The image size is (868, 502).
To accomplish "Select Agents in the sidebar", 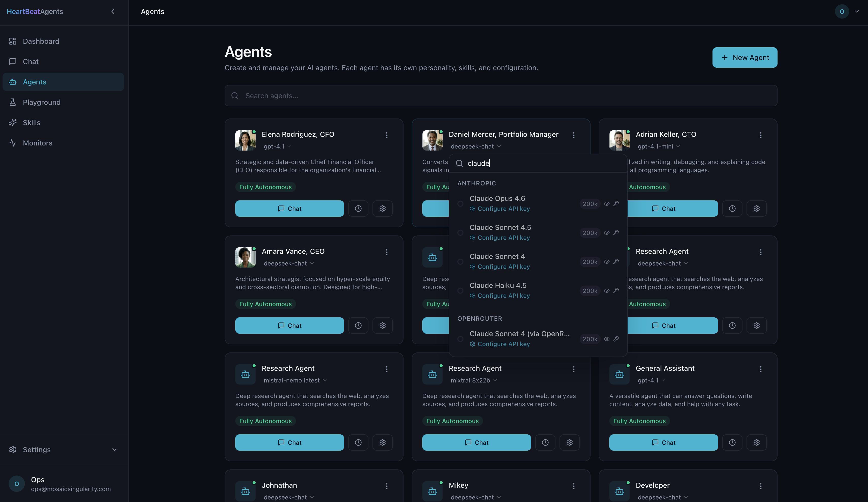I will click(63, 82).
